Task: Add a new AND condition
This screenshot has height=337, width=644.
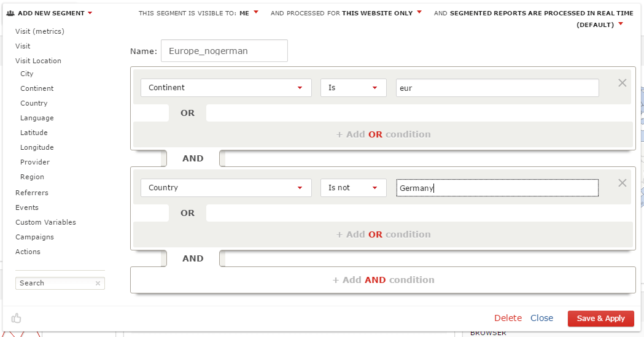Action: (x=383, y=280)
